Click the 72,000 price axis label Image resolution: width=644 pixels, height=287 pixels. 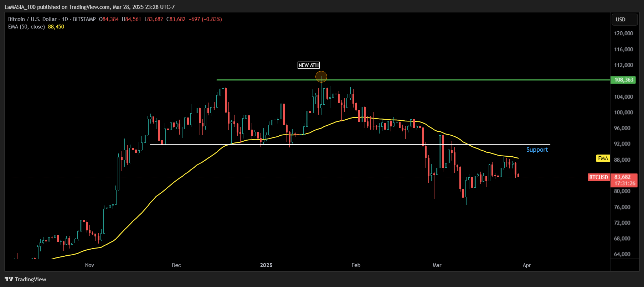pos(622,223)
